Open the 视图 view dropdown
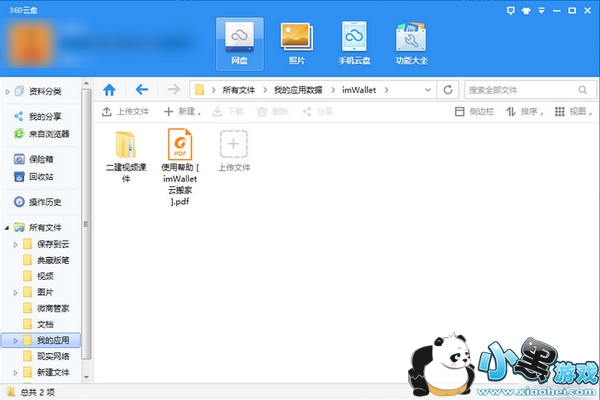This screenshot has width=600, height=400. tap(573, 111)
